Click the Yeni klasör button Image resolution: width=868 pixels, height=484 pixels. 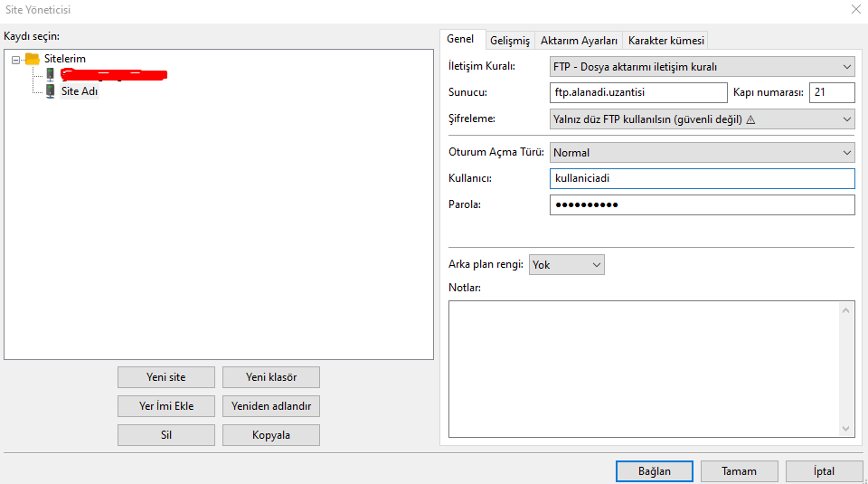pyautogui.click(x=271, y=377)
